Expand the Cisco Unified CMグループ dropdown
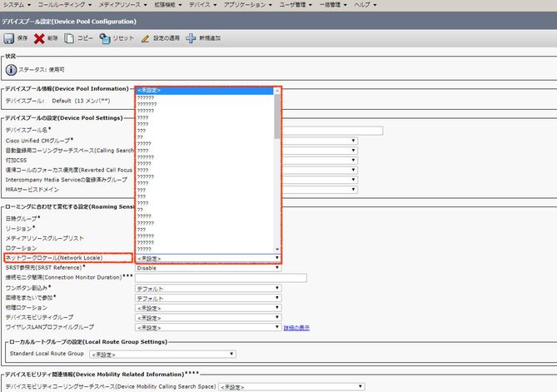The height and width of the screenshot is (392, 557). (353, 141)
